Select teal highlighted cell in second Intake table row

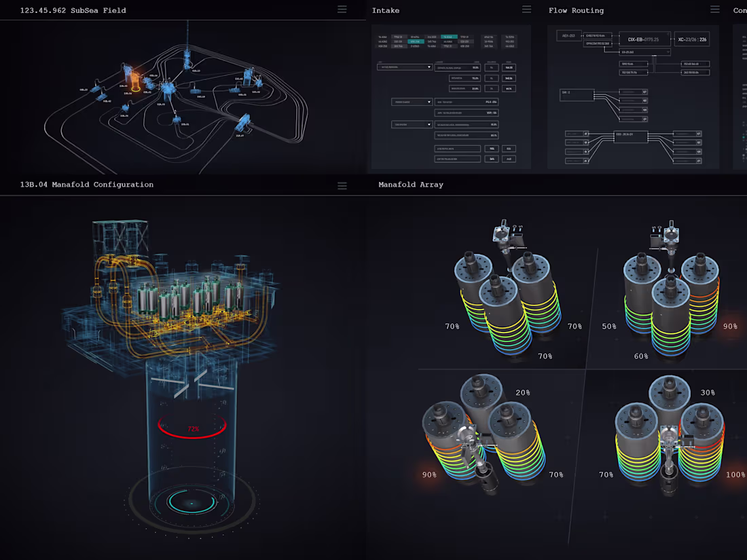click(415, 41)
